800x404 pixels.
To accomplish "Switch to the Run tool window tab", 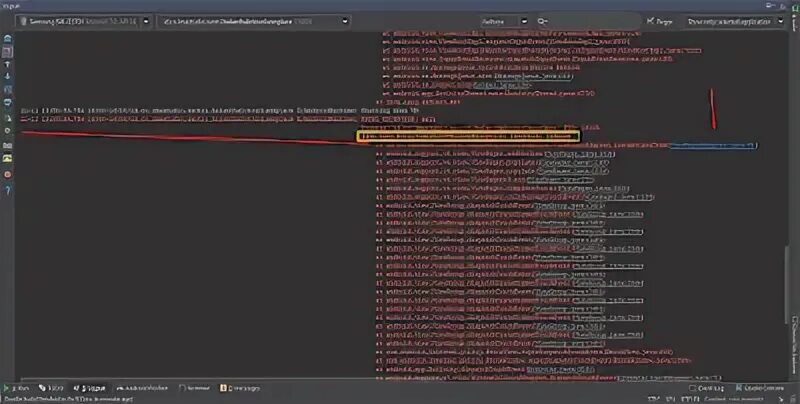I will (17, 388).
